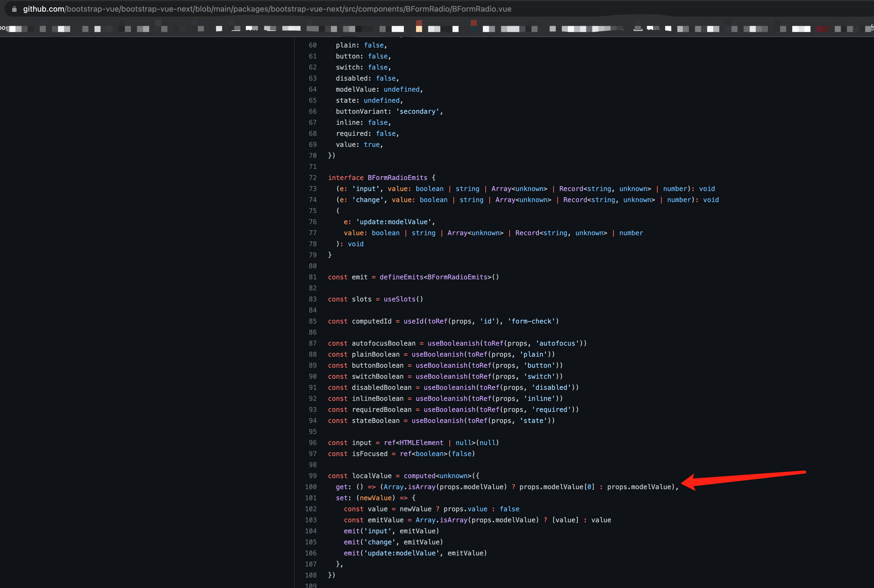Click line number 72 in the code gutter

[313, 178]
